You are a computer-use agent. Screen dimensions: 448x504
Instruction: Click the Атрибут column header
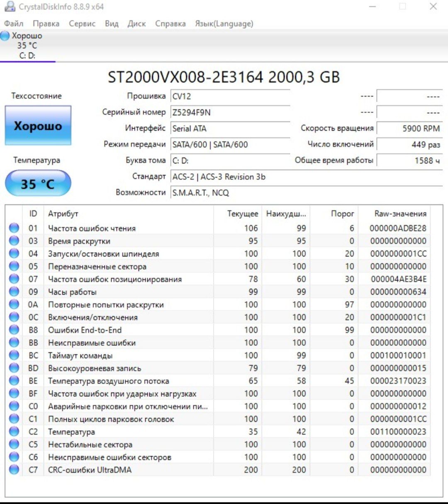coord(129,213)
